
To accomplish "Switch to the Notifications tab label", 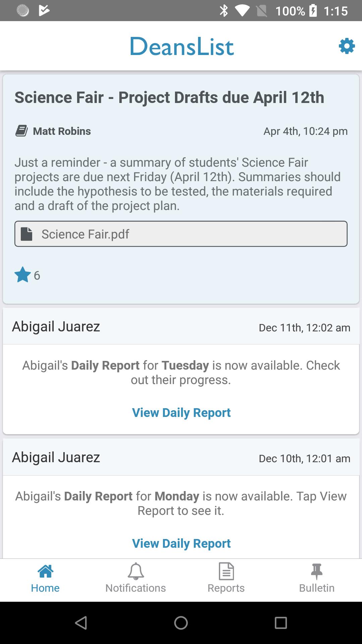I will pyautogui.click(x=136, y=588).
